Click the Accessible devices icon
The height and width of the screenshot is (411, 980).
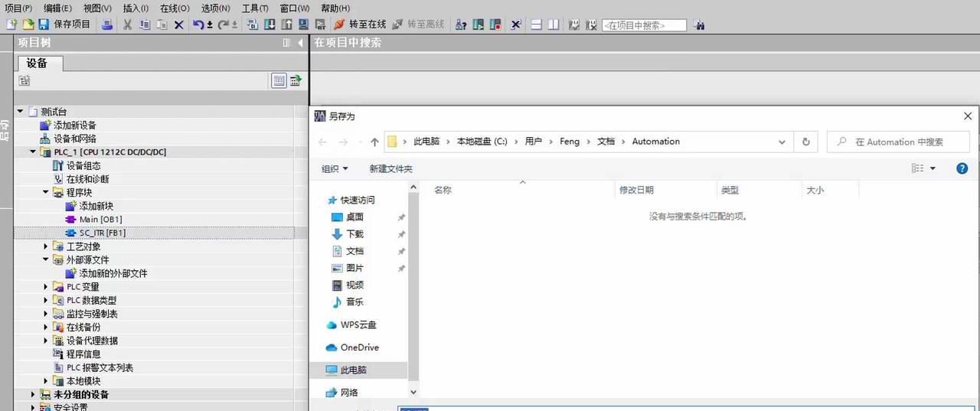pos(462,24)
